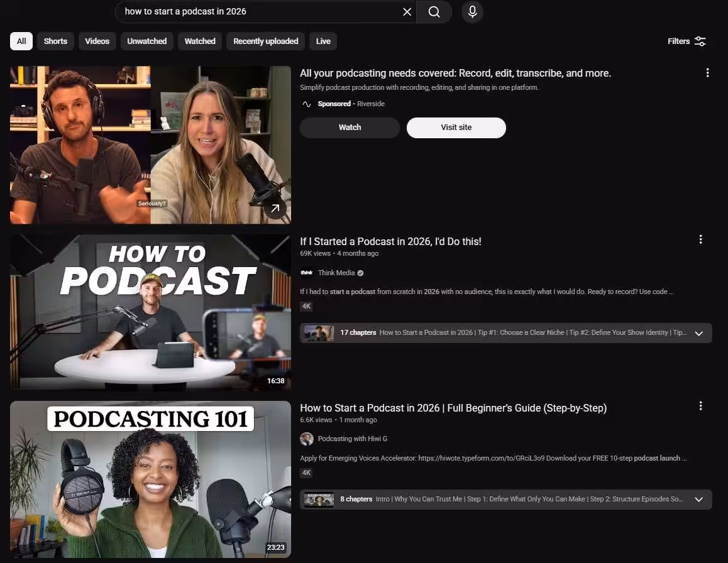Screen dimensions: 728x563
Task: Open the Filters options icon
Action: (x=700, y=41)
